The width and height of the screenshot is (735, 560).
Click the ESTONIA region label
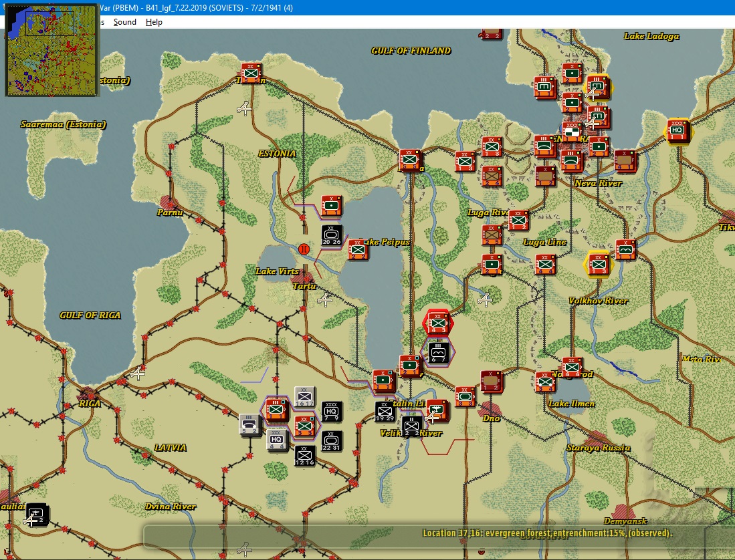tap(277, 154)
